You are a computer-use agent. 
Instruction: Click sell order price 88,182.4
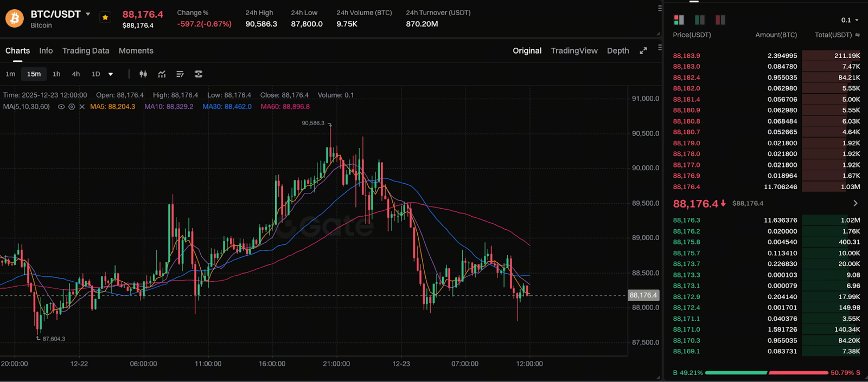coord(686,77)
